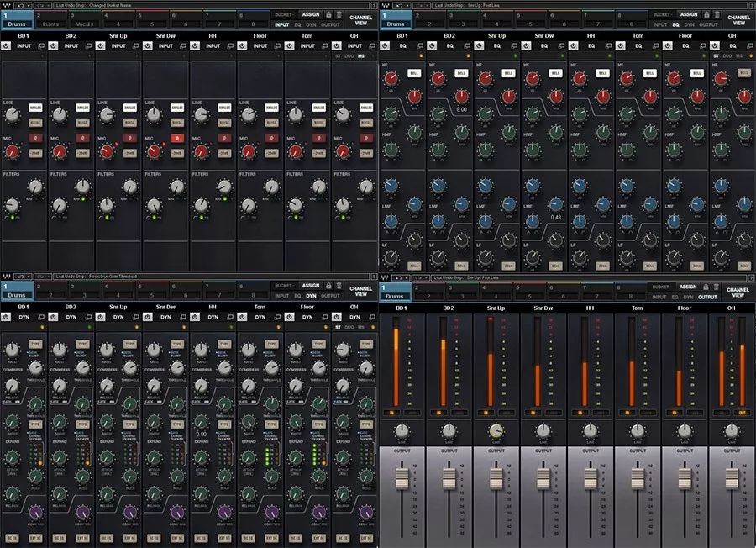Open the BUCKET dropdown in EQ window
Image resolution: width=756 pixels, height=548 pixels.
[x=662, y=15]
